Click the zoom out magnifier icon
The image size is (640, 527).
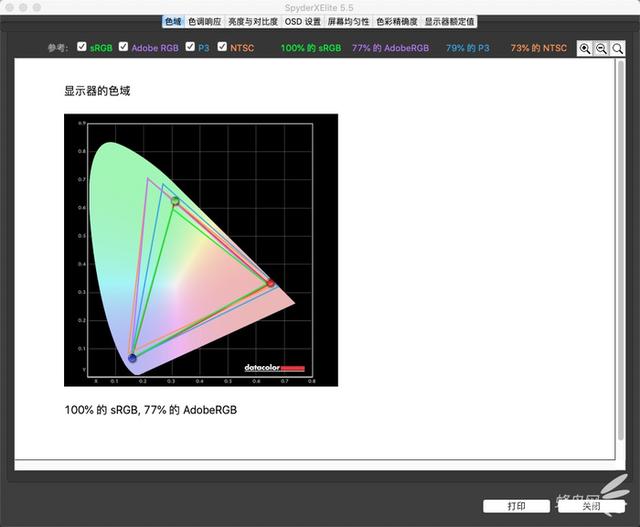[x=601, y=49]
